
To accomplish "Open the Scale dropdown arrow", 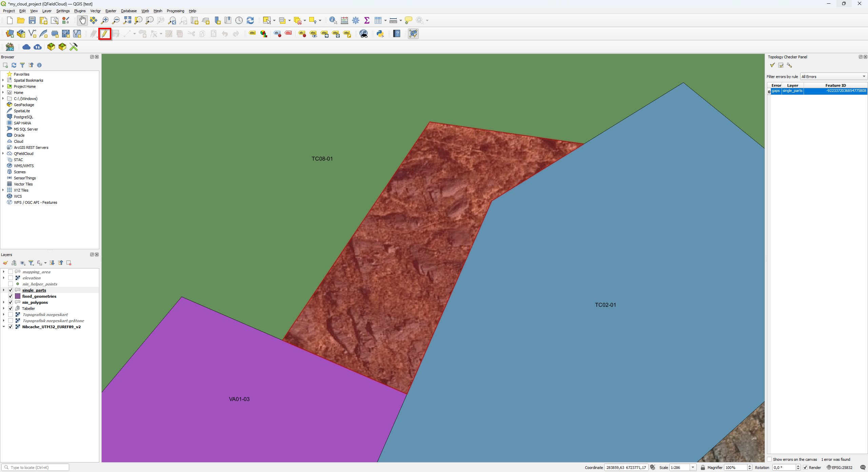I will tap(693, 468).
